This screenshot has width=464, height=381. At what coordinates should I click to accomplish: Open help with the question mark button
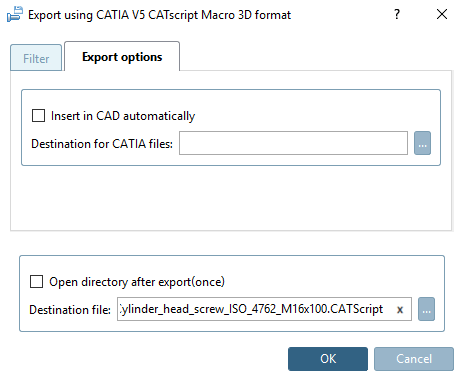397,14
